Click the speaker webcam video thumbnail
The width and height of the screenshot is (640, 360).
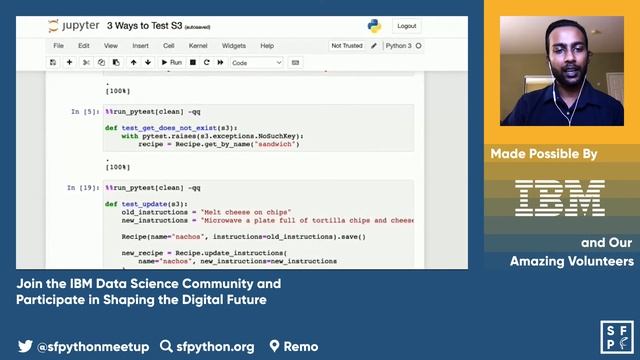tap(562, 71)
